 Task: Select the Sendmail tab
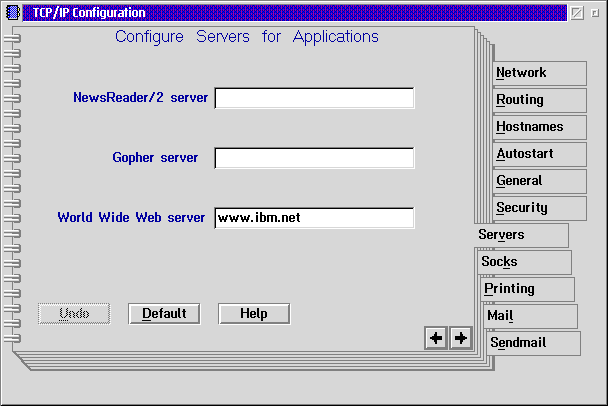point(533,343)
